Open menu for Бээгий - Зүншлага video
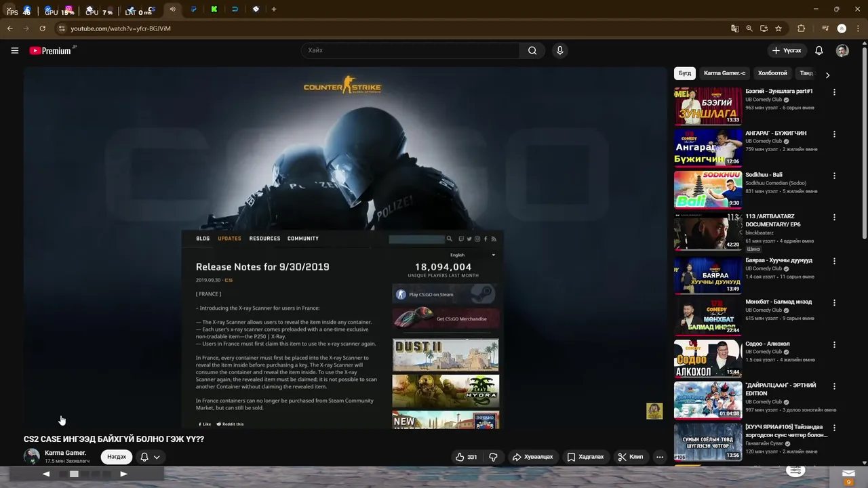Image resolution: width=868 pixels, height=488 pixels. tap(834, 92)
